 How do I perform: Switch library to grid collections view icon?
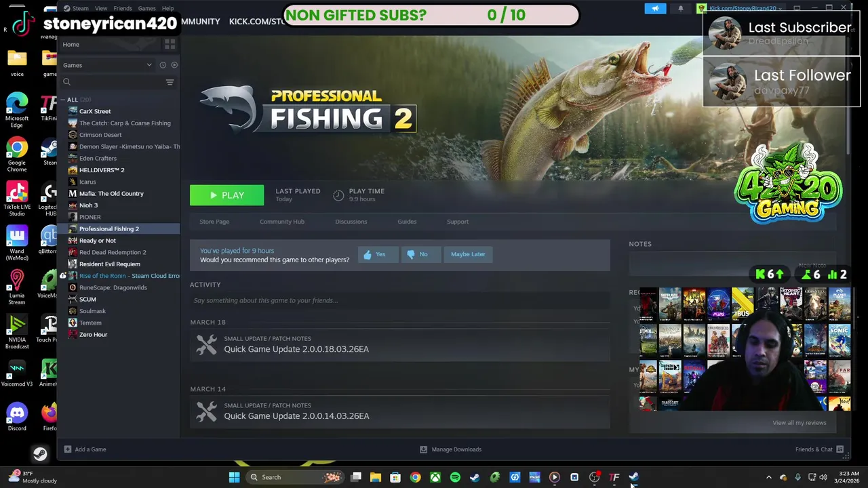tap(170, 44)
